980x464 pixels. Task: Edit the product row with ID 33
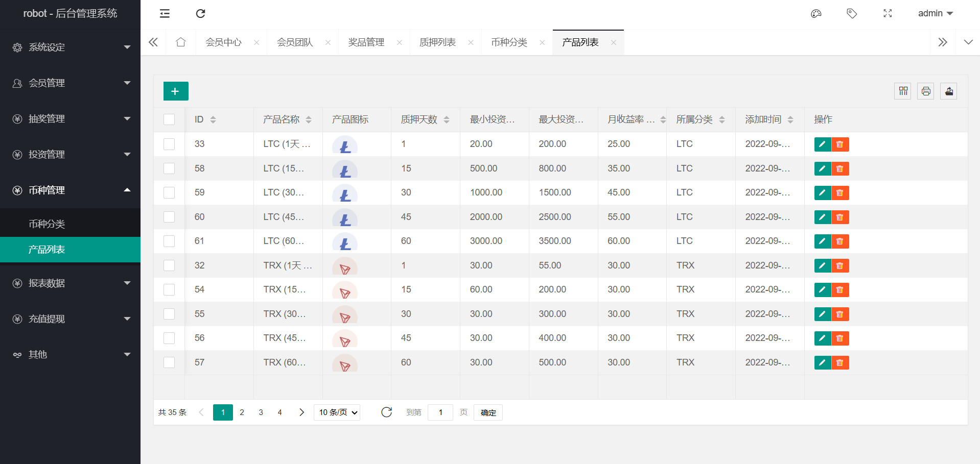[822, 144]
